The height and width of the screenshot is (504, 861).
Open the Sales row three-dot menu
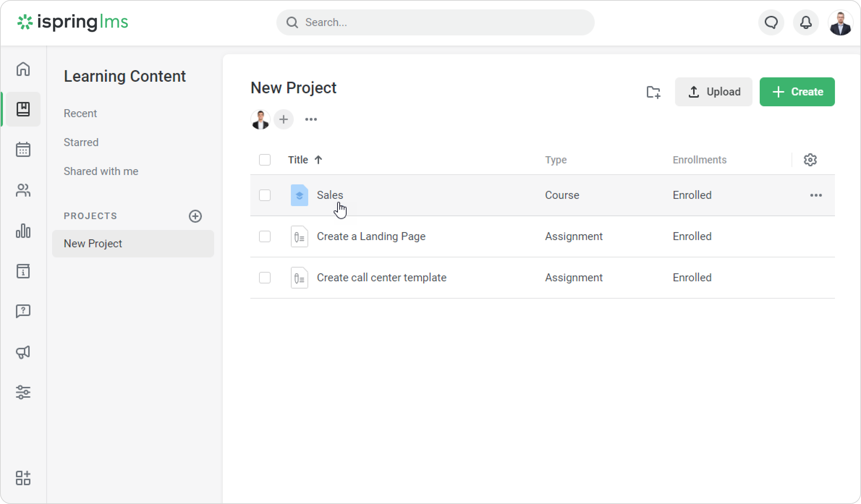816,195
